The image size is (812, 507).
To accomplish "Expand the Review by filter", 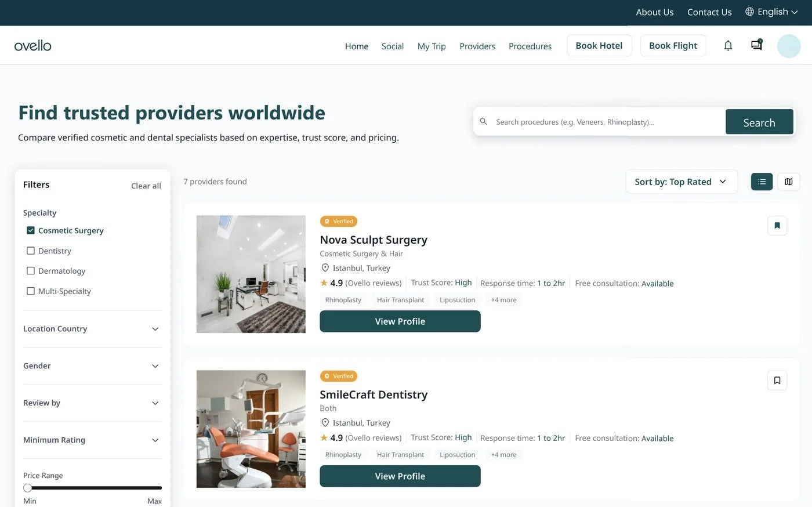I will pyautogui.click(x=92, y=403).
